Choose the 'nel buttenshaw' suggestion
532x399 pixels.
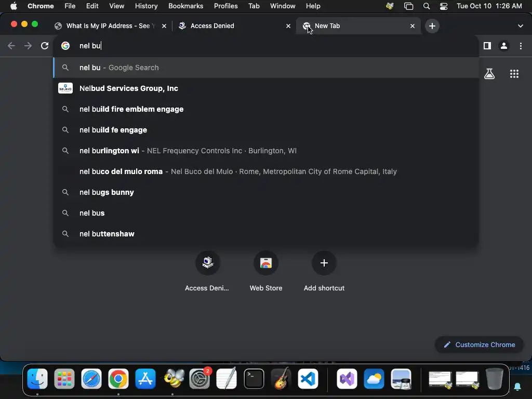click(265, 234)
